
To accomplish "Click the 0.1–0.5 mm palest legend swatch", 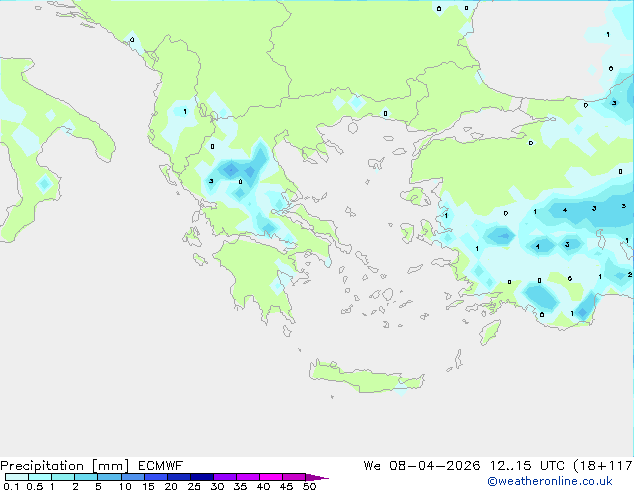I will 17,477.
